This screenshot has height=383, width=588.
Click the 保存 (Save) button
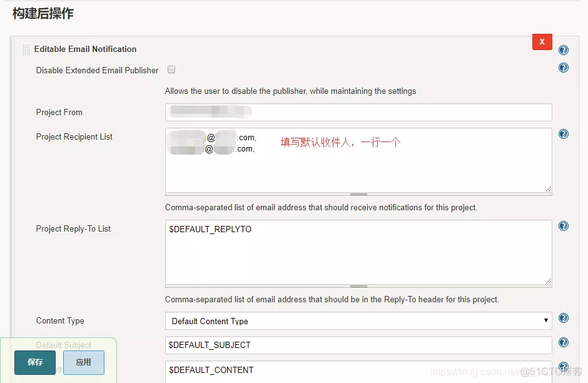pyautogui.click(x=35, y=362)
